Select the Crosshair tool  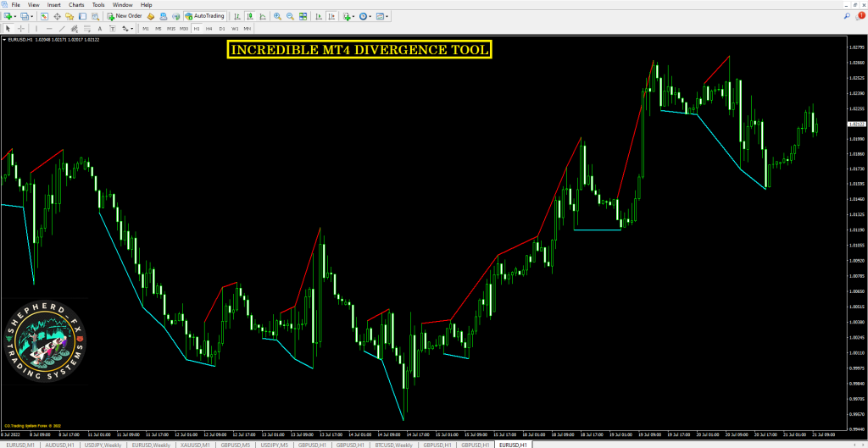coord(20,29)
